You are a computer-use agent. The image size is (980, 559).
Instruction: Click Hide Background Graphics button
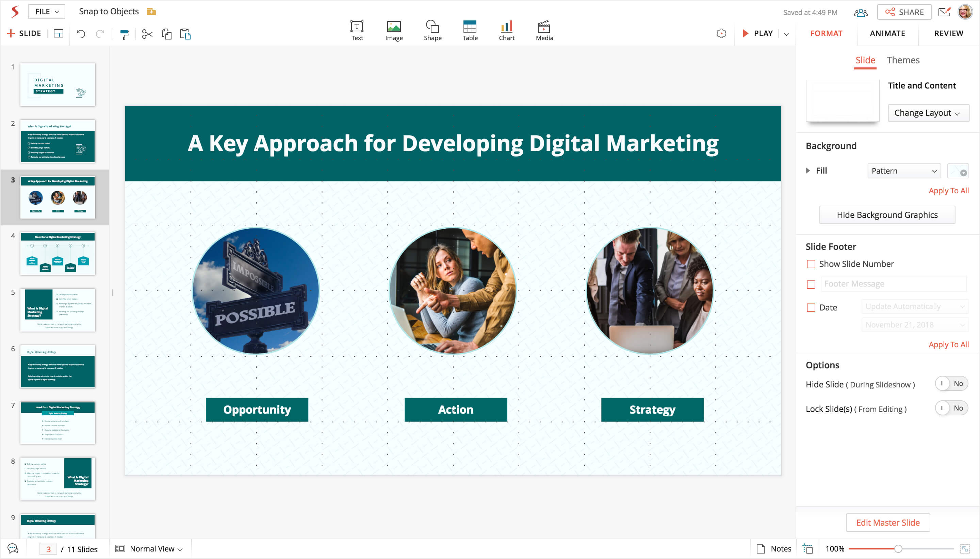(x=887, y=215)
